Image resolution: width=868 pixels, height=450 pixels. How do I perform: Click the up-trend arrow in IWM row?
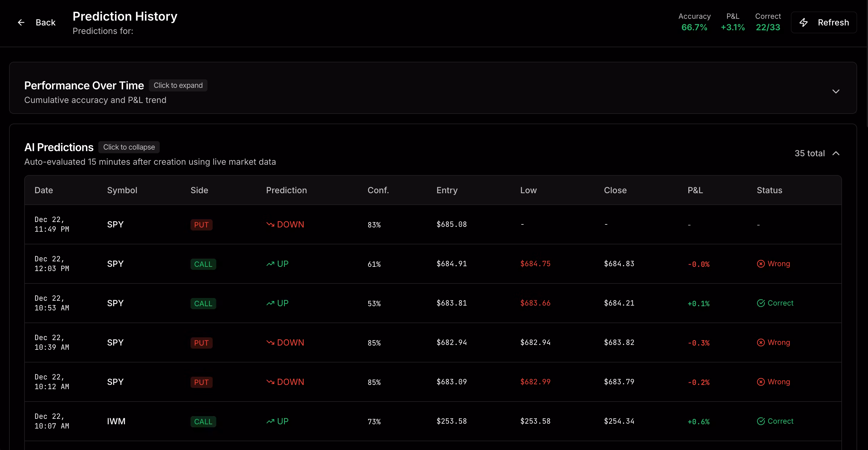270,421
